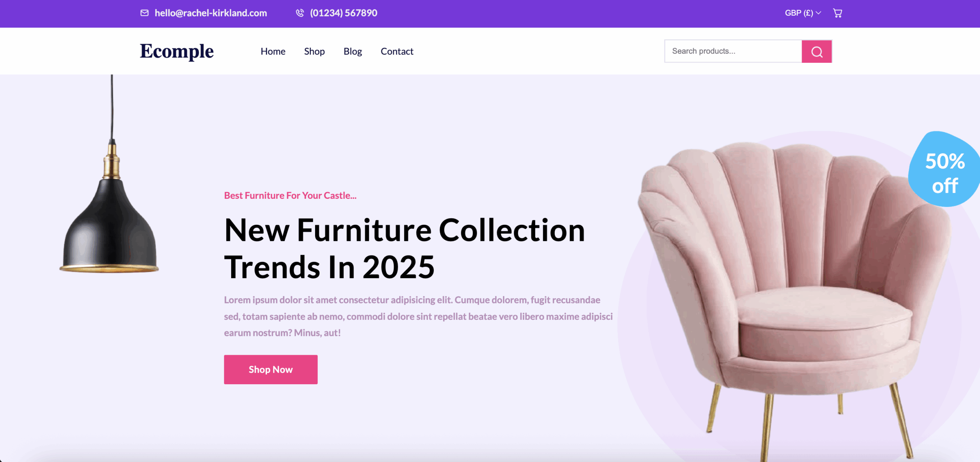This screenshot has width=980, height=462.
Task: Click the (01234) 567890 phone link
Action: 344,13
